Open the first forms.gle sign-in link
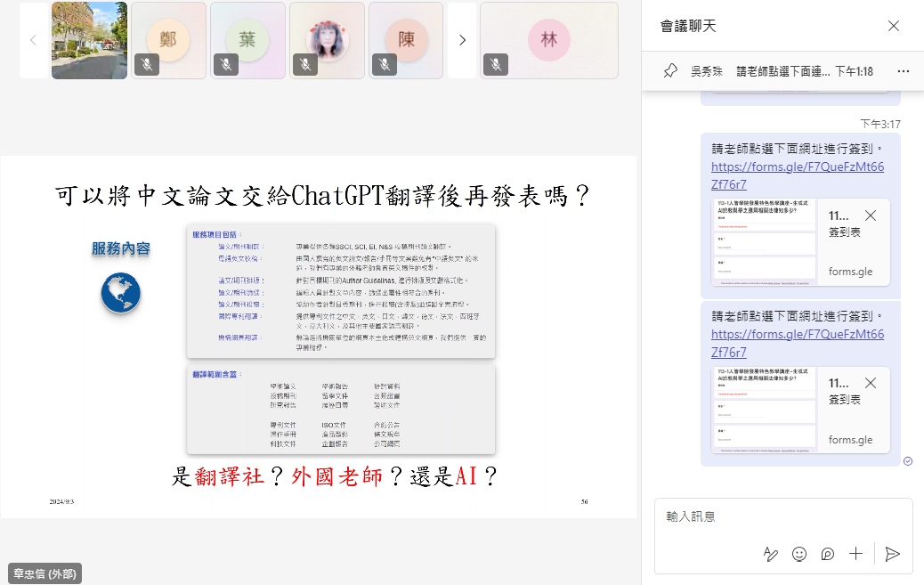Image resolution: width=924 pixels, height=585 pixels. pyautogui.click(x=798, y=175)
